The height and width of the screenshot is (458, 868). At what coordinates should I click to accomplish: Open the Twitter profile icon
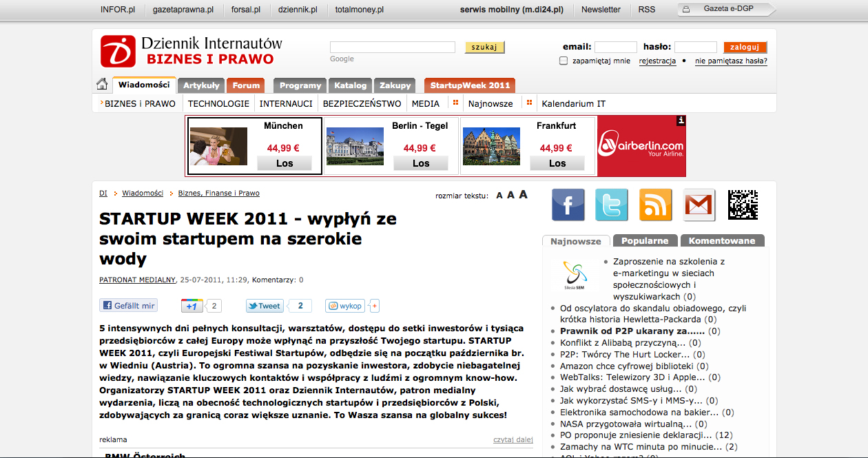point(612,205)
